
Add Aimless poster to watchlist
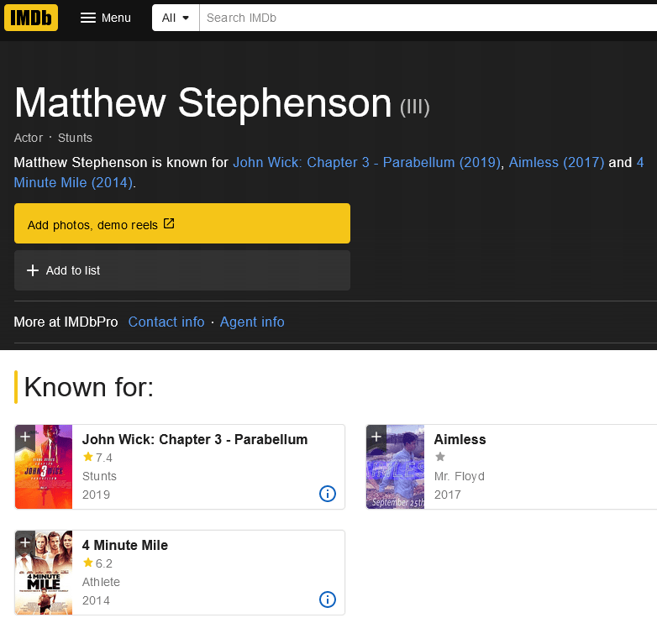tap(376, 437)
